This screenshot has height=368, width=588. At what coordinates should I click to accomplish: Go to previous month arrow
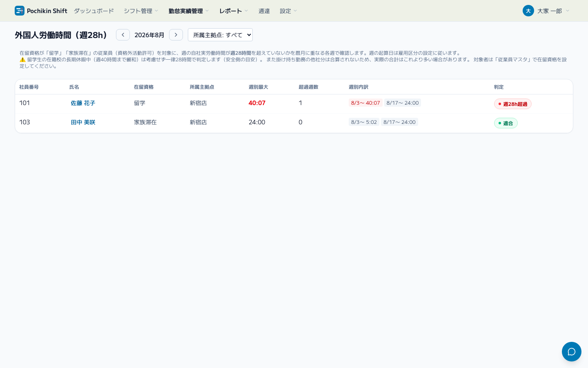tap(123, 35)
